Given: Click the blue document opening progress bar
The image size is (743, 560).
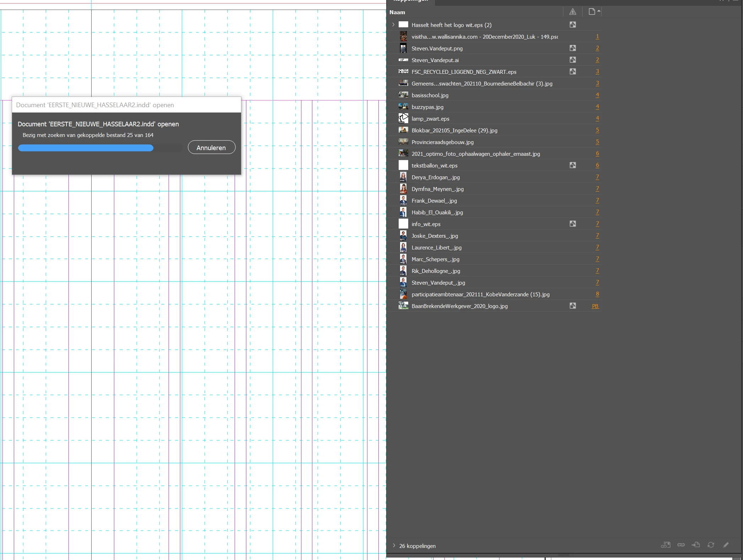Looking at the screenshot, I should pos(86,148).
